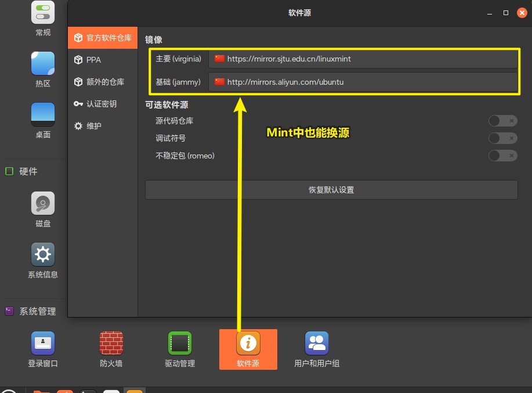Click 恢复默认设置 restore defaults button
Screen dimensions: 532x393
[x=331, y=190]
